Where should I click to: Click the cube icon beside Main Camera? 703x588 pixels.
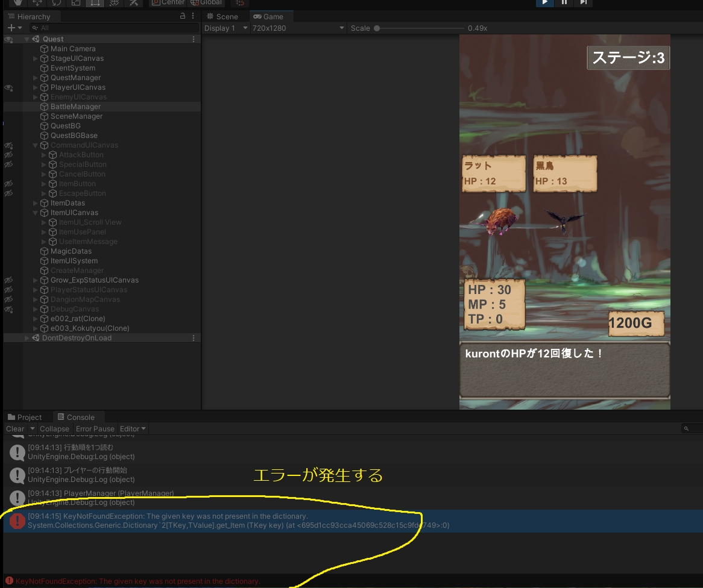coord(45,49)
